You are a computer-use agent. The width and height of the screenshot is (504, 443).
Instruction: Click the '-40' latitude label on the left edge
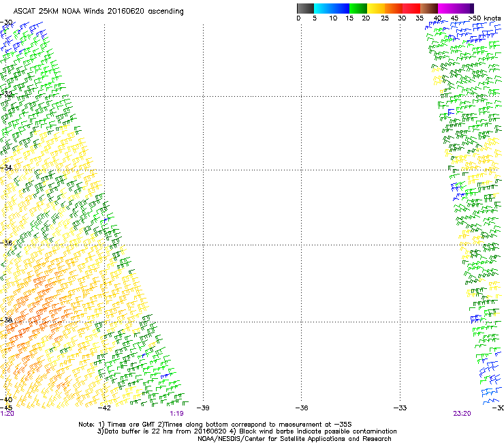tap(6, 399)
